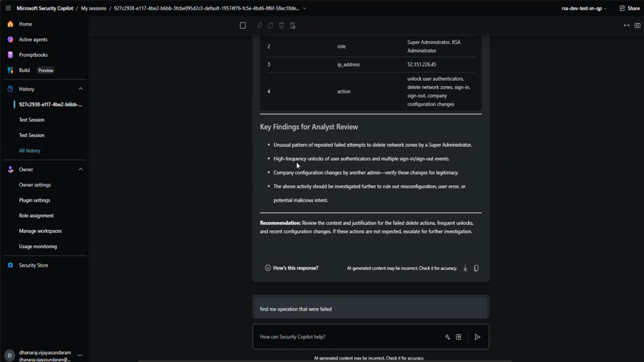Open Manage workspaces
The image size is (644, 362).
40,231
